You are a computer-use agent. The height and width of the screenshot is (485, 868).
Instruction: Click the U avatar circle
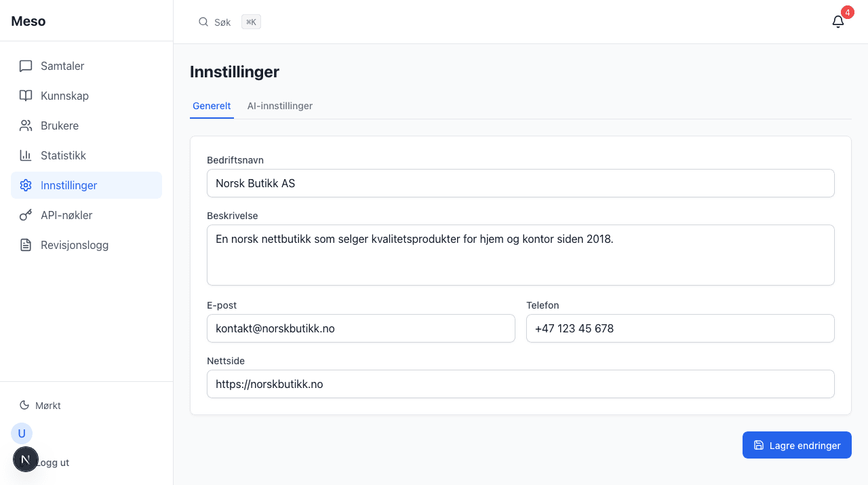(21, 433)
